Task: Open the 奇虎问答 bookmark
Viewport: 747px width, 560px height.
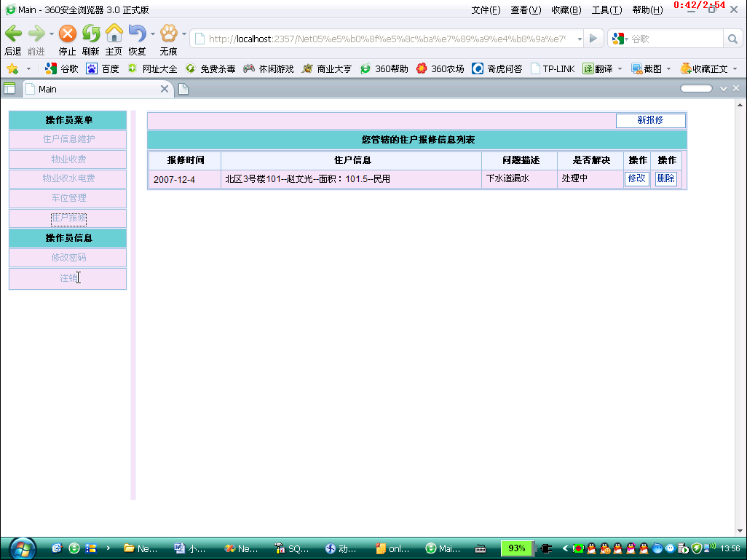Action: 497,68
